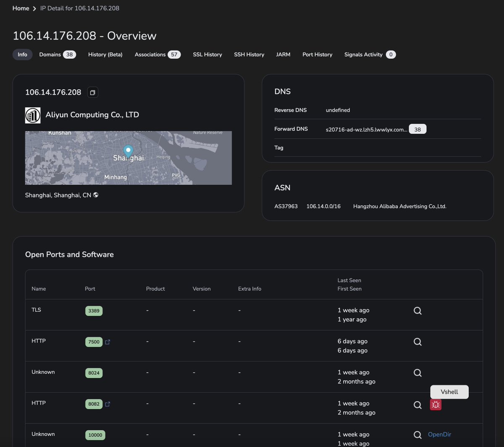Click the '1 year ago' first seen value
The image size is (504, 447).
[352, 319]
